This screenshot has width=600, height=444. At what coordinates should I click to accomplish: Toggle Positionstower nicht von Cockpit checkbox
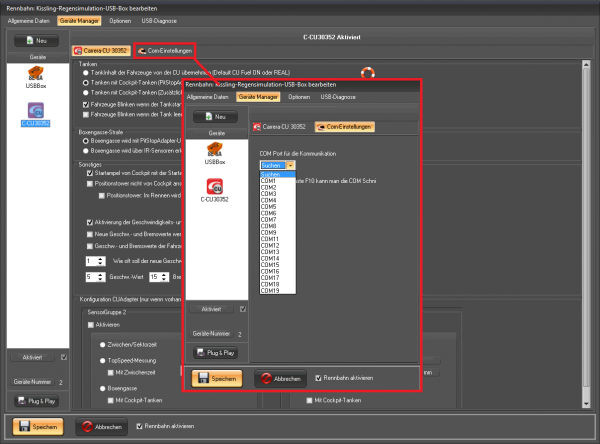tap(90, 184)
